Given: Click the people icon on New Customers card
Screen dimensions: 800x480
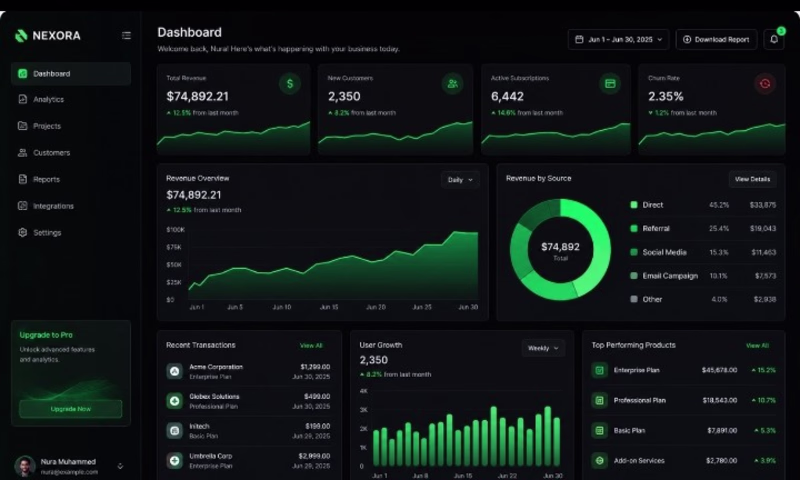Looking at the screenshot, I should 453,84.
